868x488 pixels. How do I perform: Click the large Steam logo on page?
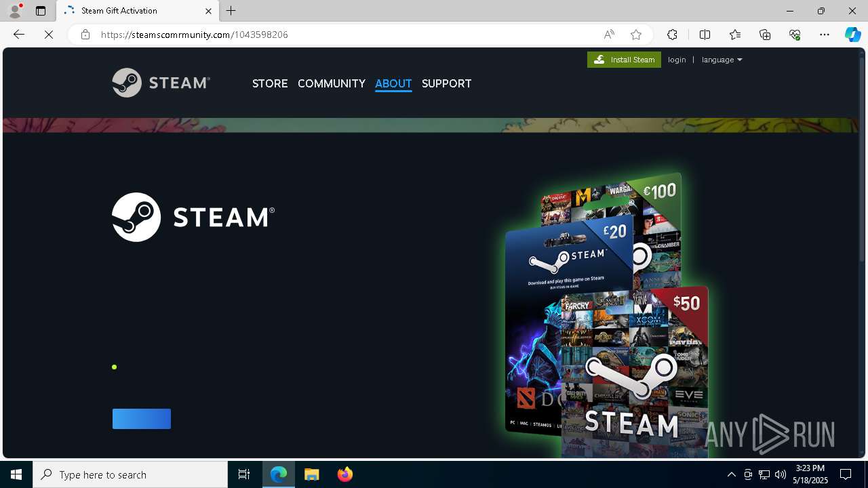(193, 217)
